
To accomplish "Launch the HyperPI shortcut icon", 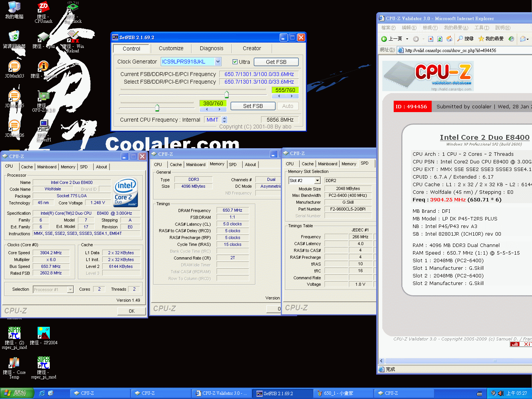I will tap(44, 131).
